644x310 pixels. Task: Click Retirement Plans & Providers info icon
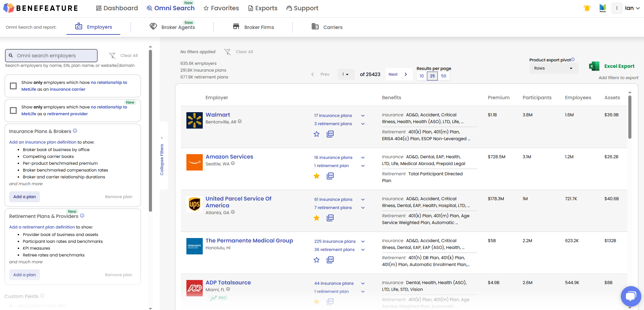coord(82,216)
